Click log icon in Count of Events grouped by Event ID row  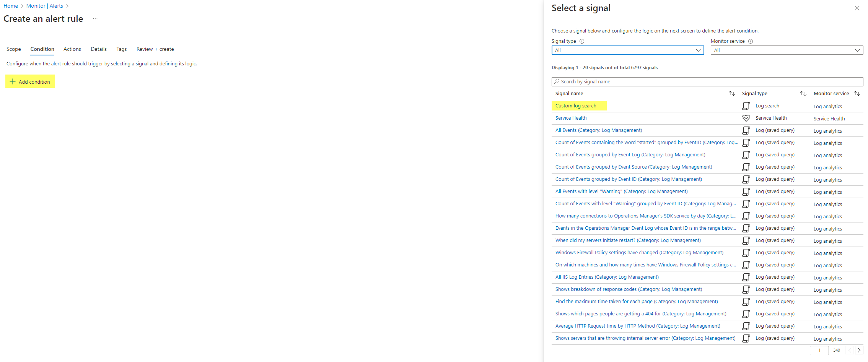746,179
